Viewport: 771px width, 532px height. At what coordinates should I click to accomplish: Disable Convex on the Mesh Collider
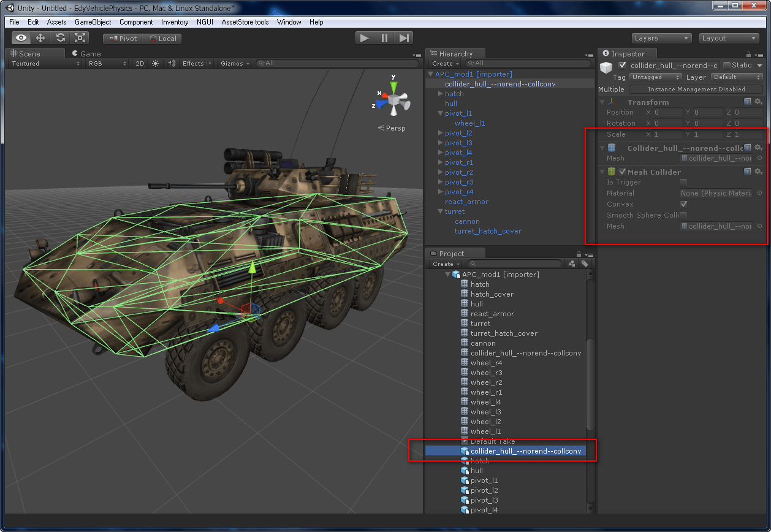click(684, 203)
